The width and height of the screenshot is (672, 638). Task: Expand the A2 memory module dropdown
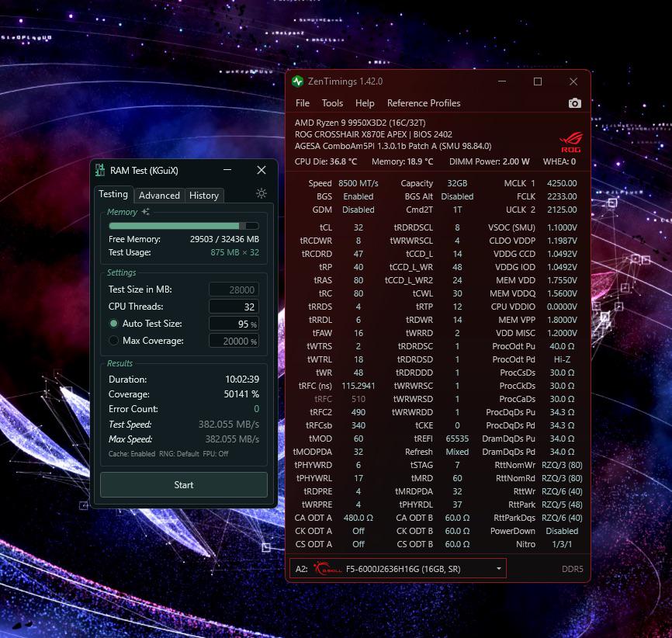pyautogui.click(x=498, y=569)
